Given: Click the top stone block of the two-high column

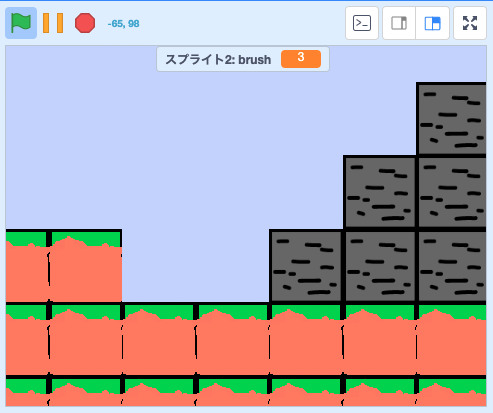Looking at the screenshot, I should point(380,192).
